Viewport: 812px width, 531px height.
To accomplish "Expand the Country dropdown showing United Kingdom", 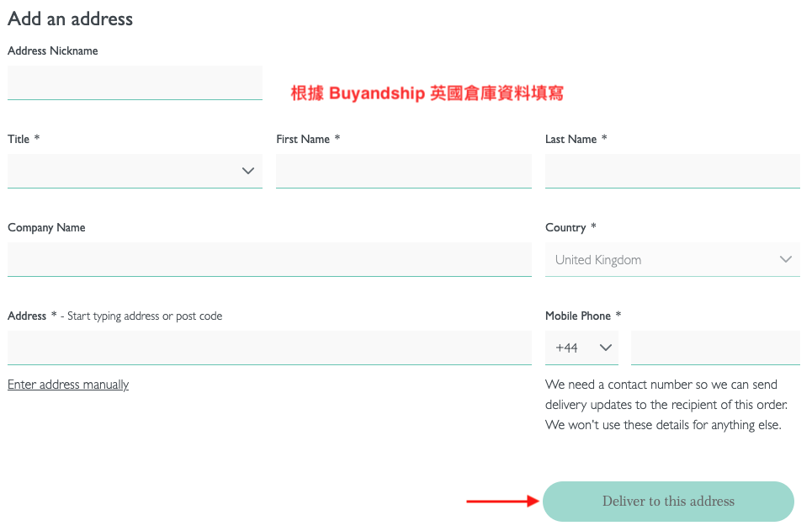I will [671, 259].
